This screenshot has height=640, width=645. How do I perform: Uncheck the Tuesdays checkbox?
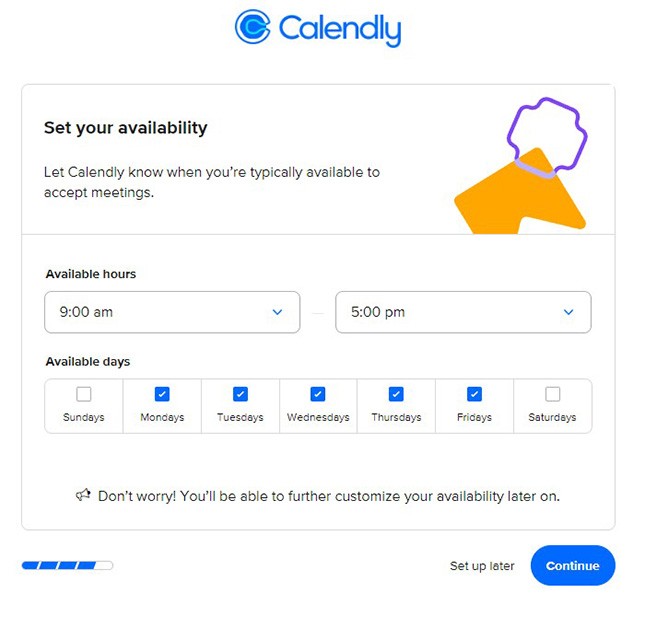240,394
